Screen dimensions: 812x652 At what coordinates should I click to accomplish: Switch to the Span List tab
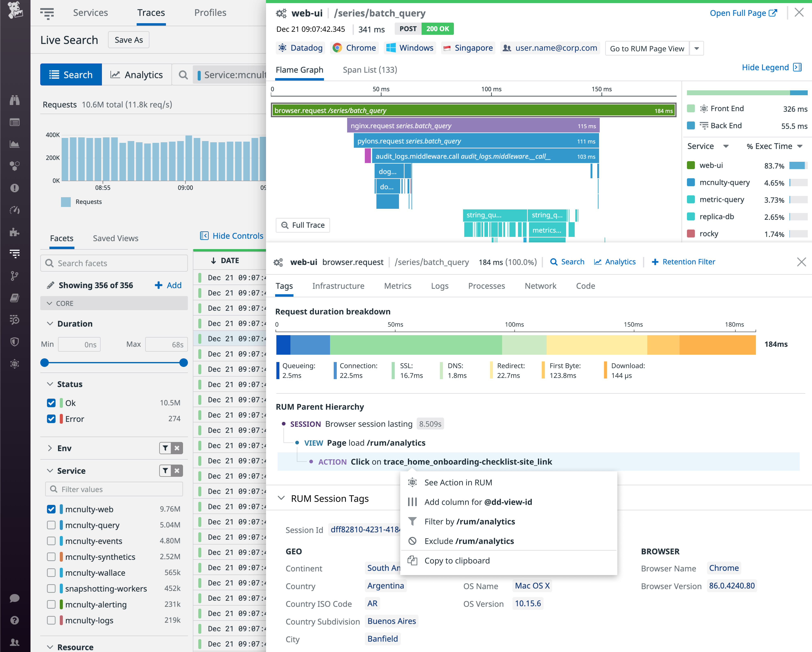pos(369,70)
